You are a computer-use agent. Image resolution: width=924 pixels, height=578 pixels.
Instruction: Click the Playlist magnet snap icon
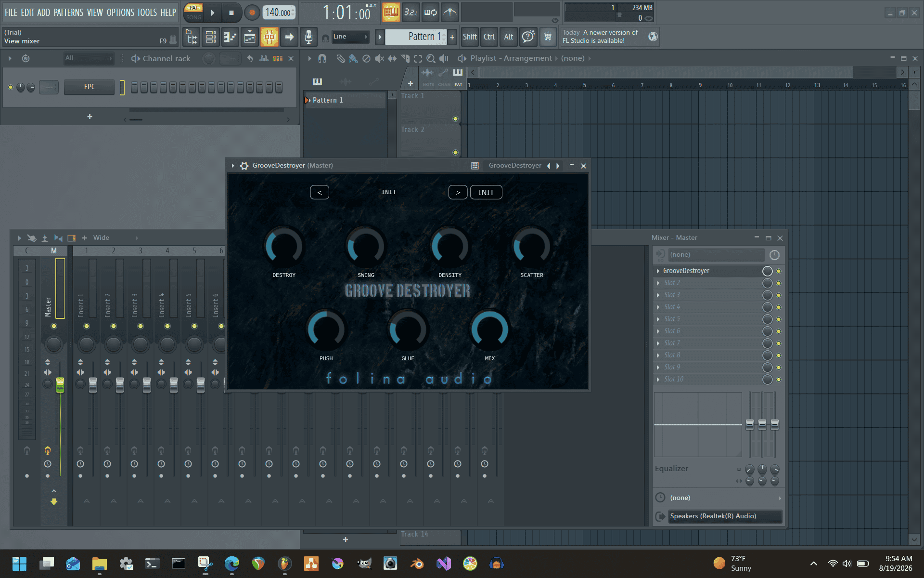point(322,58)
